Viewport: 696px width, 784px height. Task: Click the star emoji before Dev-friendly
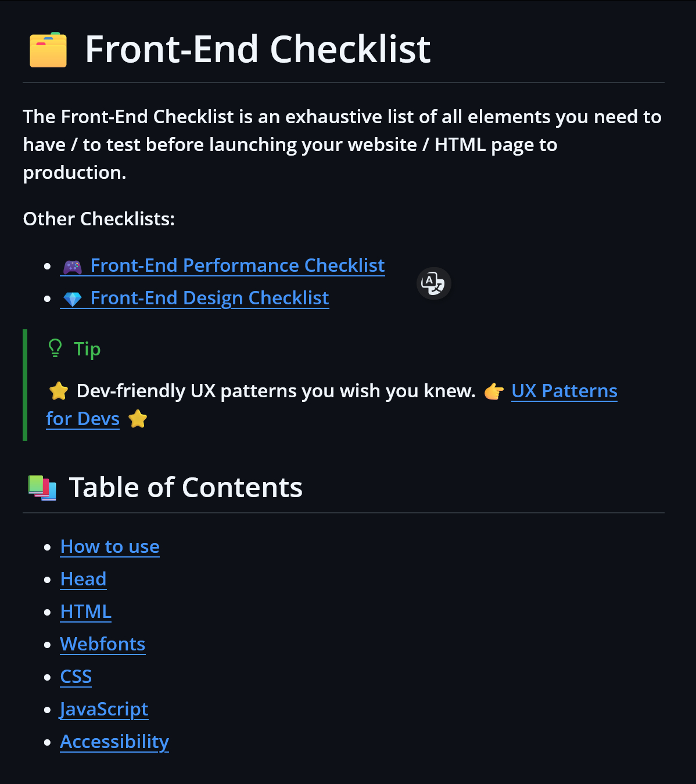[59, 391]
